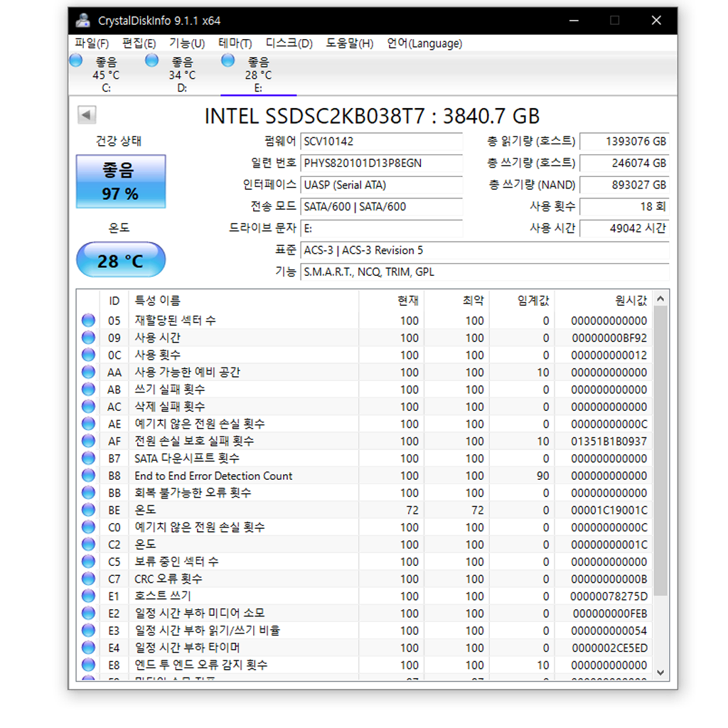Click status orb for attribute E3 row

tap(88, 630)
